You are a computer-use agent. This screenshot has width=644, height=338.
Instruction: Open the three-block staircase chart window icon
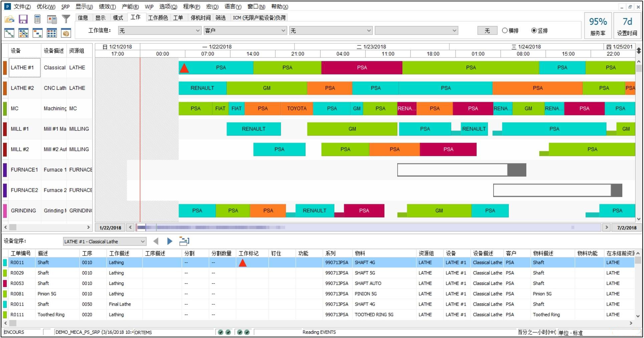pos(37,33)
